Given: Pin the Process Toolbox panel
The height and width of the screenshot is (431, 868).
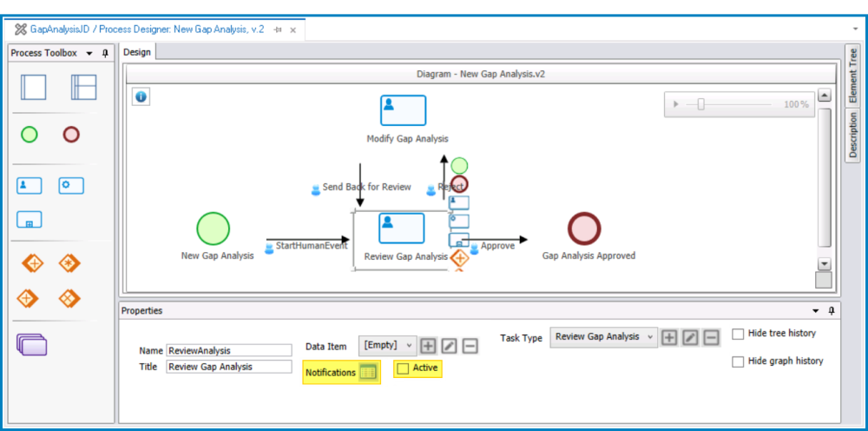Looking at the screenshot, I should 105,53.
